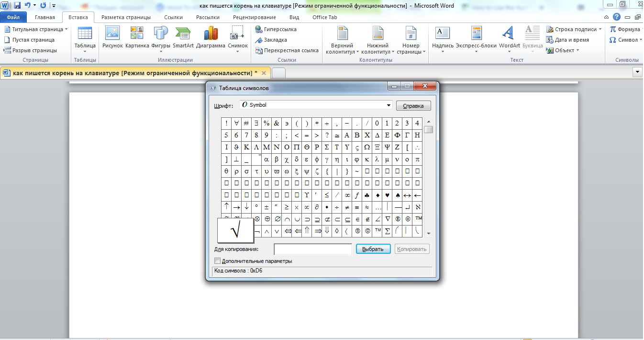Expand the Символ symbol dropdown
The height and width of the screenshot is (340, 644).
click(625, 40)
